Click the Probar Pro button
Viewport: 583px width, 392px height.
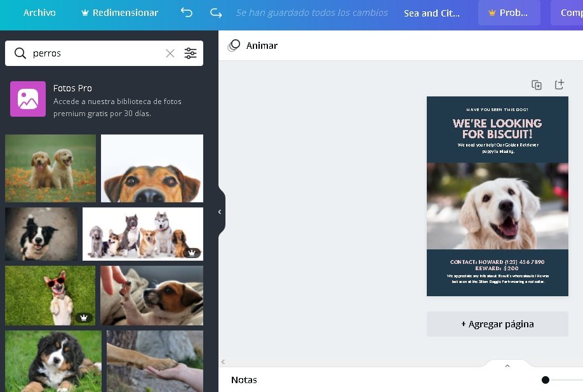509,12
